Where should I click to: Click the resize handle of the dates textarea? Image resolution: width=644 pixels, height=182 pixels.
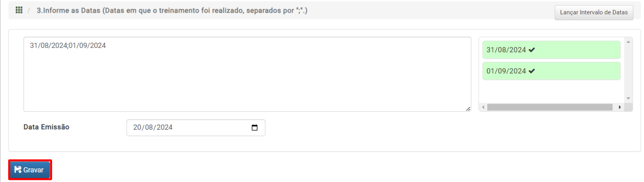point(468,109)
